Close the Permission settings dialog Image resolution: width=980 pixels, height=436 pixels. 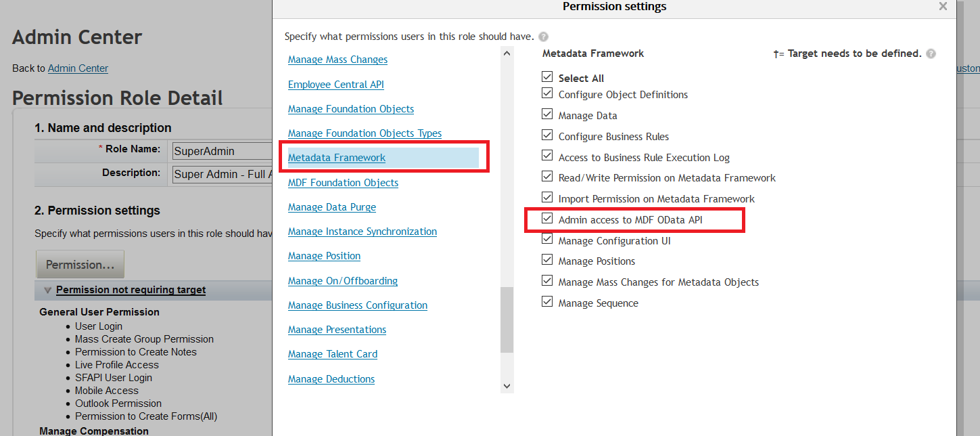click(943, 6)
